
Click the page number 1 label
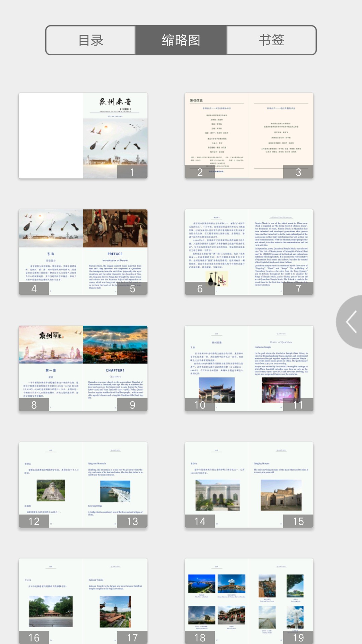click(x=132, y=172)
